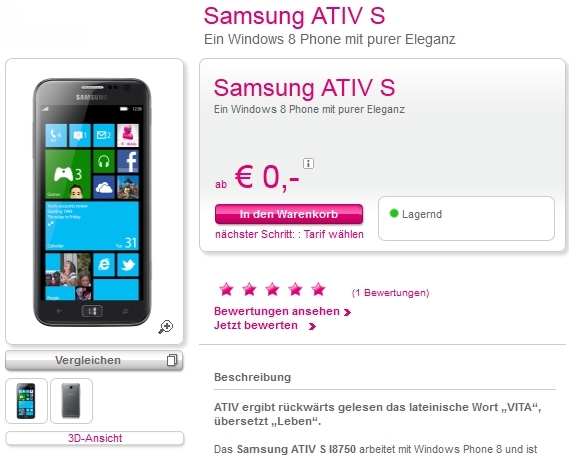Click Jetzt bewerten link
The image size is (569, 459).
click(256, 325)
